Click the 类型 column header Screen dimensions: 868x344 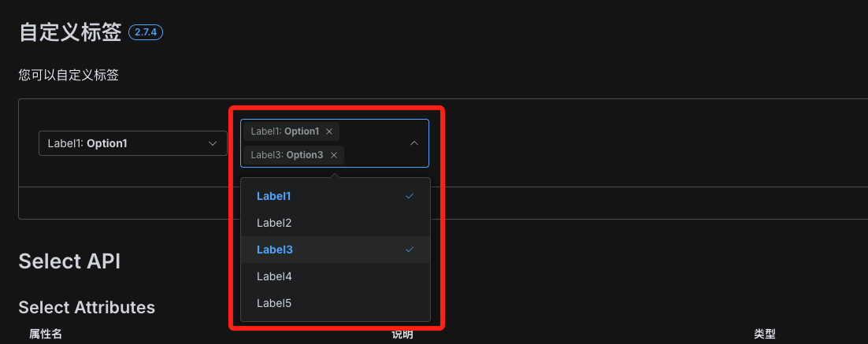point(765,334)
